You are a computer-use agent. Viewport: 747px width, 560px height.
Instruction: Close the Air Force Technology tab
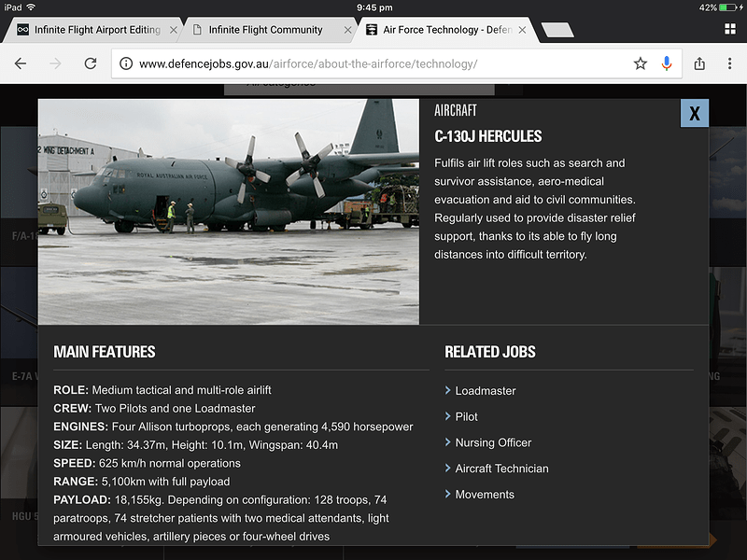(522, 30)
